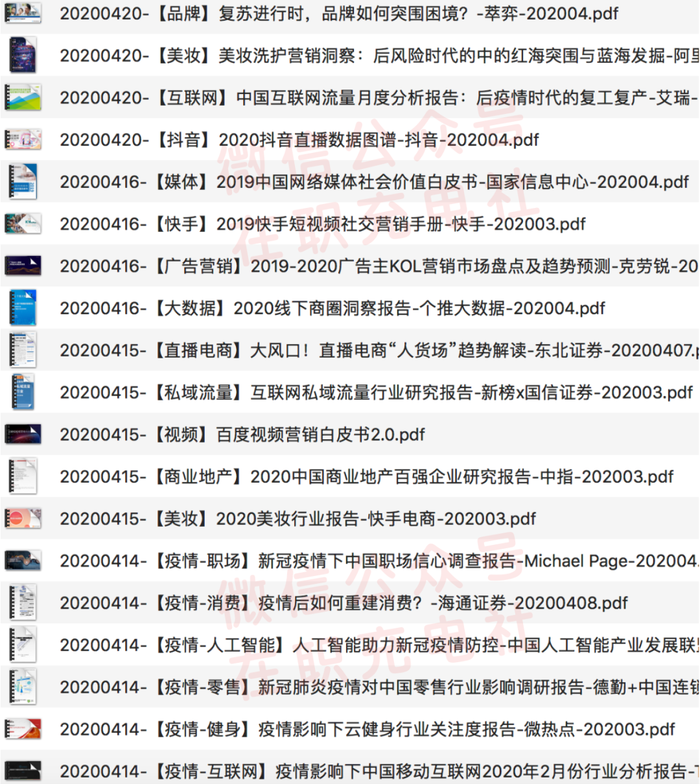This screenshot has height=784, width=700.
Task: Select the icon of 【快手】2019快手短视频社交营销手册
Action: [23, 224]
